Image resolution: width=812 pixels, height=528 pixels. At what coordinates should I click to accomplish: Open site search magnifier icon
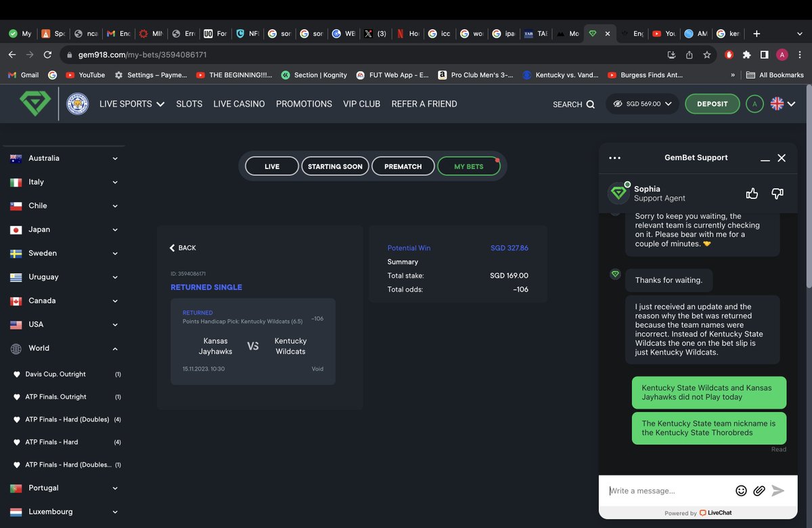590,104
